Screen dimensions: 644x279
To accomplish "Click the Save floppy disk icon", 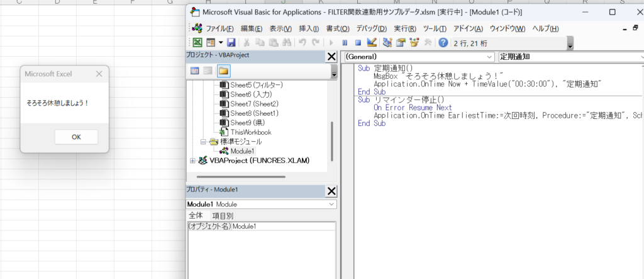I will click(x=231, y=42).
